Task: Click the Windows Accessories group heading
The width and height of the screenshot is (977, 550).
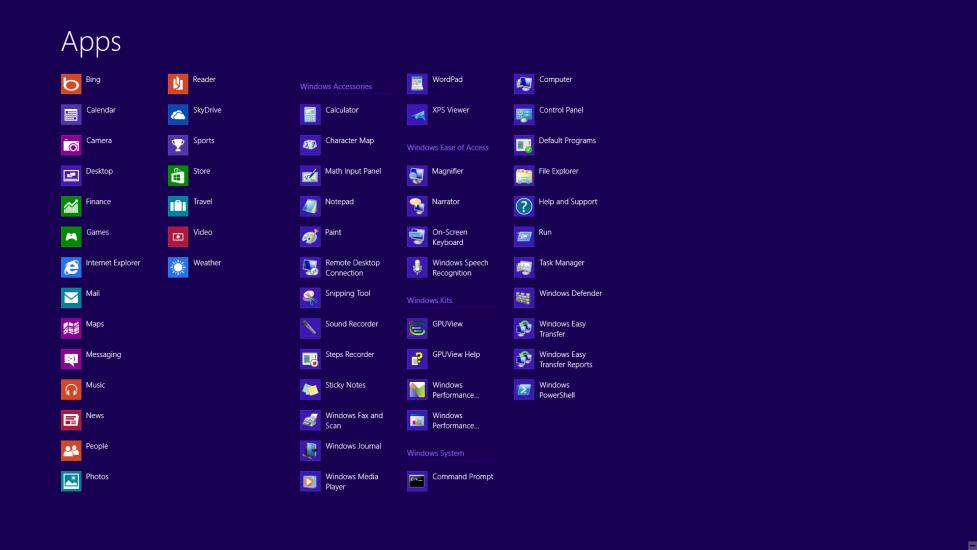Action: click(336, 87)
